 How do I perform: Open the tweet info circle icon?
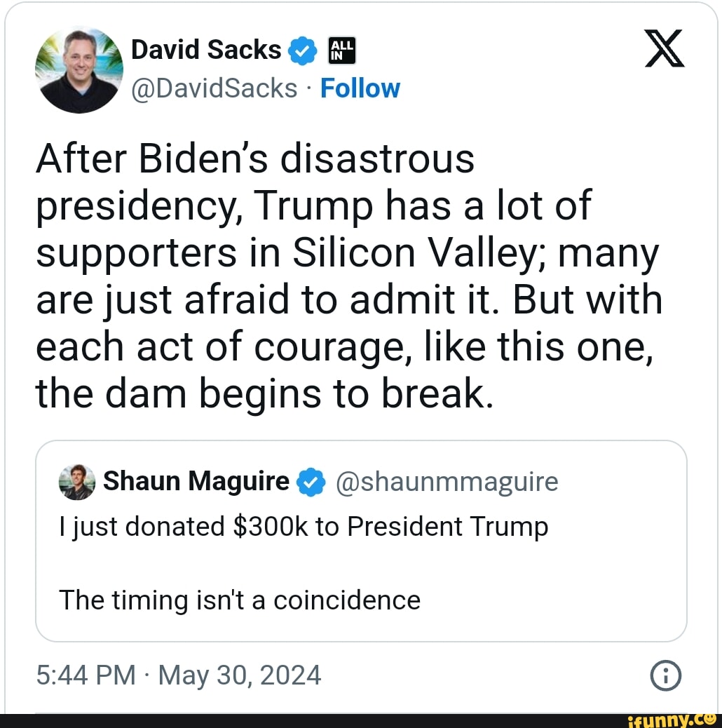tap(665, 676)
